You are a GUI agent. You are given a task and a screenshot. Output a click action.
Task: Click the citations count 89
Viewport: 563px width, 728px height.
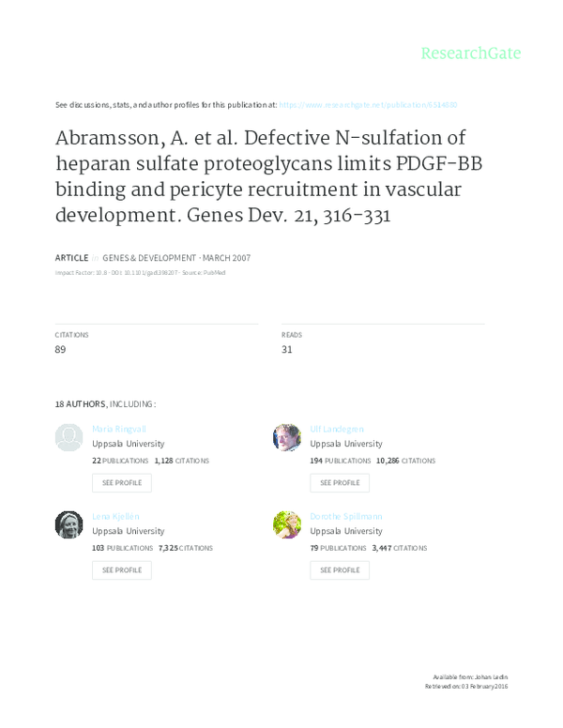[61, 350]
